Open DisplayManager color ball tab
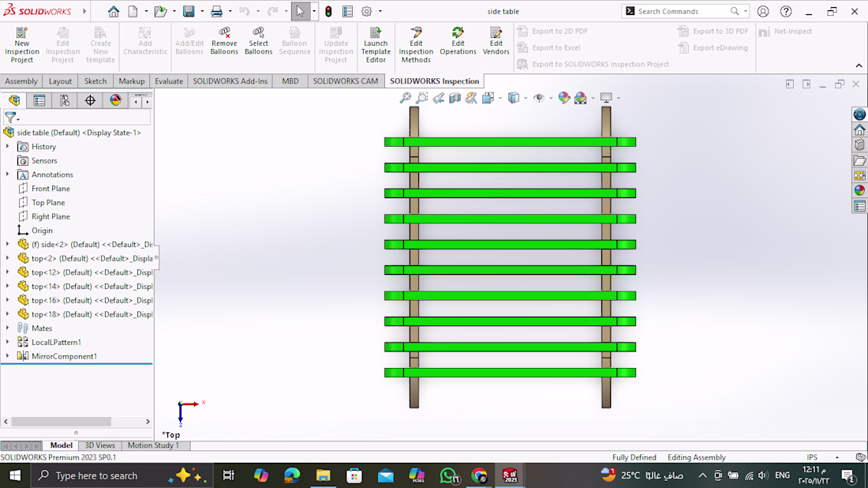868x488 pixels. (x=115, y=100)
